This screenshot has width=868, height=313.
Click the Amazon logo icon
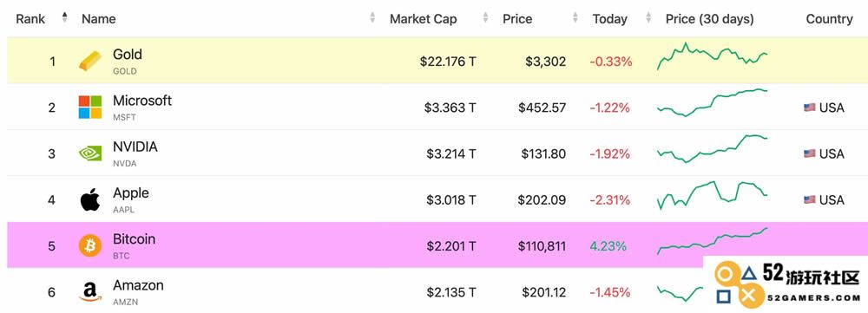pos(90,292)
